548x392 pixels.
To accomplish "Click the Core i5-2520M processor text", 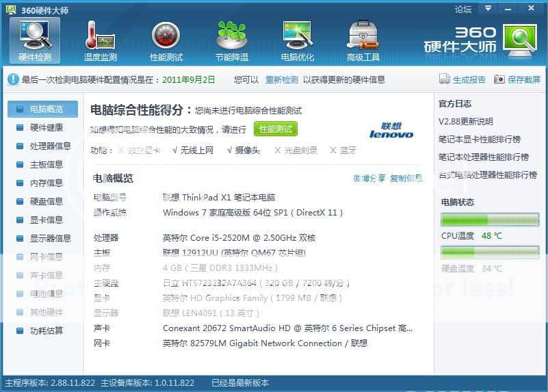I will (239, 238).
